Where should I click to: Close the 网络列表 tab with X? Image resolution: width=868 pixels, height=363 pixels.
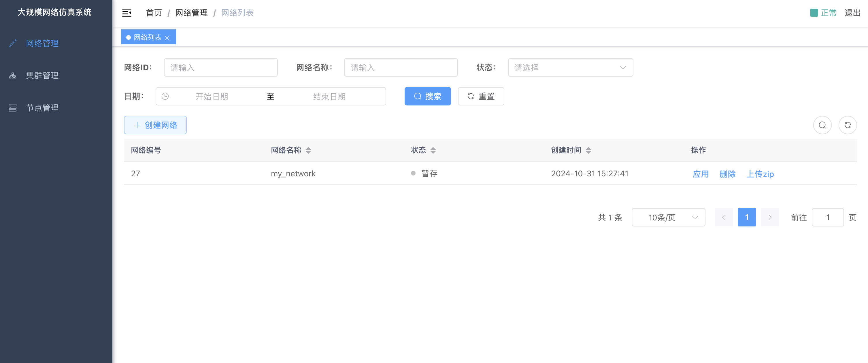pos(167,38)
